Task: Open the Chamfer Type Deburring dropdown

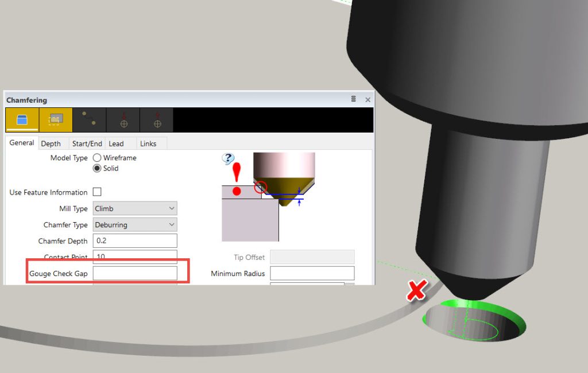Action: 135,225
